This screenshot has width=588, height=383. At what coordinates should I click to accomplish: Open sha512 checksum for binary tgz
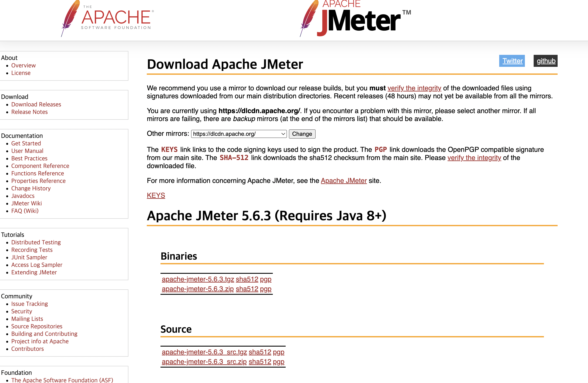tap(247, 279)
